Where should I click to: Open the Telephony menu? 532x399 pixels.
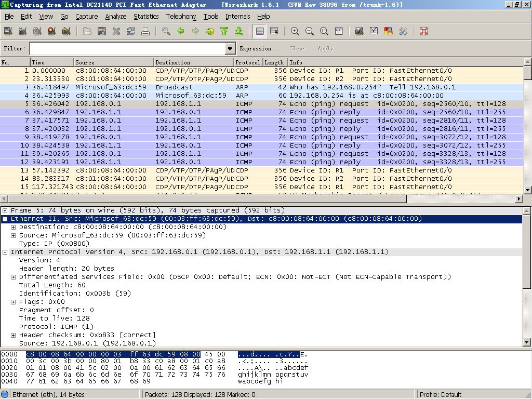181,16
